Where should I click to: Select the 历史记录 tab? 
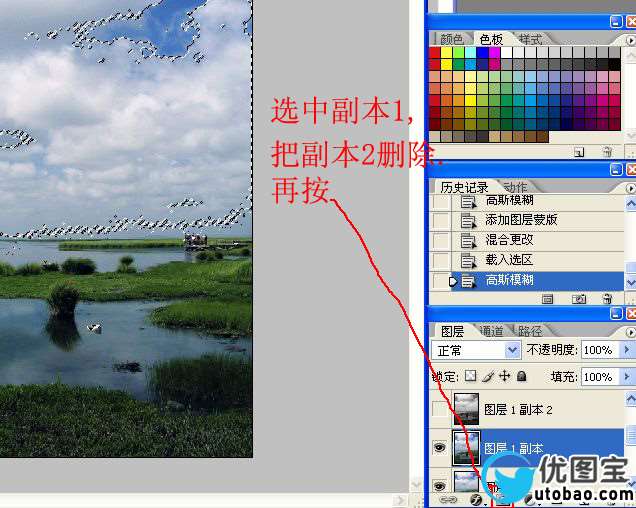pos(464,187)
